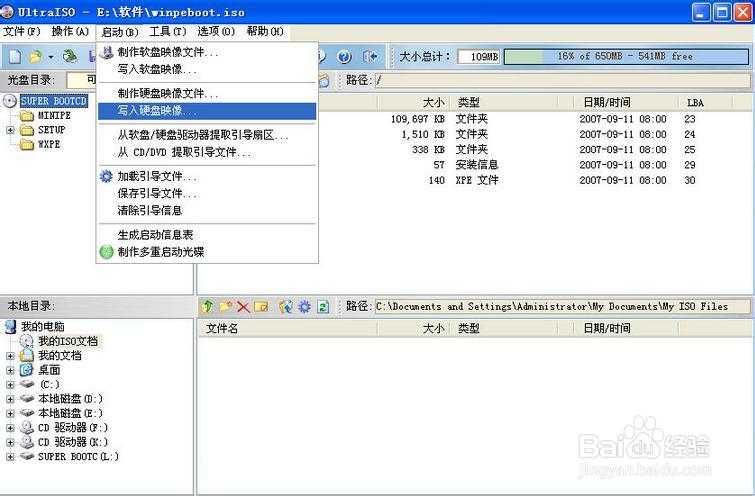Click the Rename folder icon in local toolbar

(261, 307)
